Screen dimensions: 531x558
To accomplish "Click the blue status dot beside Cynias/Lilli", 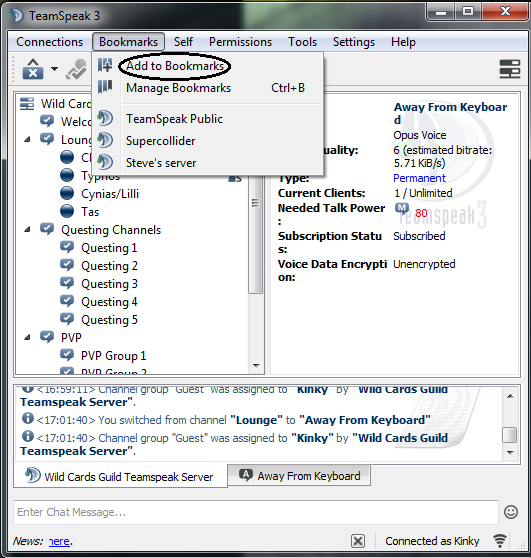I will click(67, 193).
